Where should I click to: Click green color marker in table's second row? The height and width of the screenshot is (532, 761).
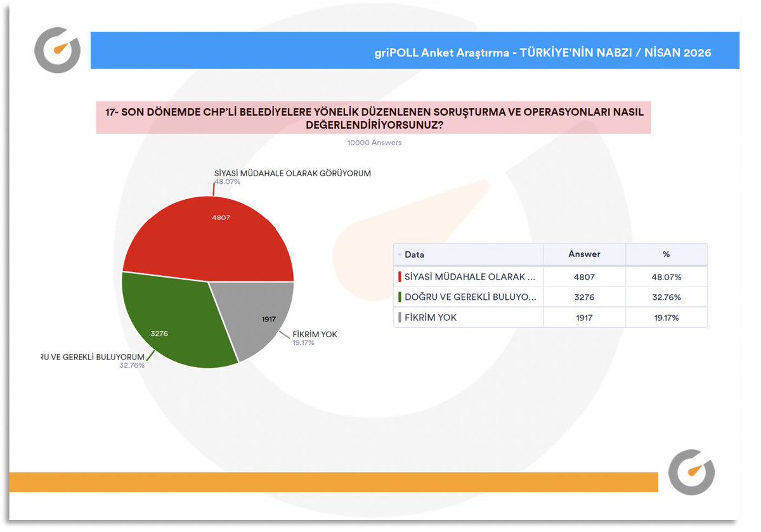click(400, 297)
